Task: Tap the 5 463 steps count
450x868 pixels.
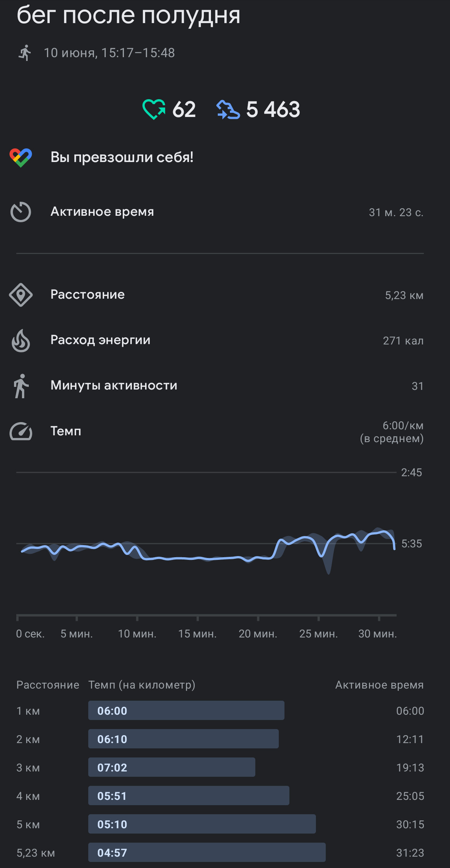Action: (273, 110)
